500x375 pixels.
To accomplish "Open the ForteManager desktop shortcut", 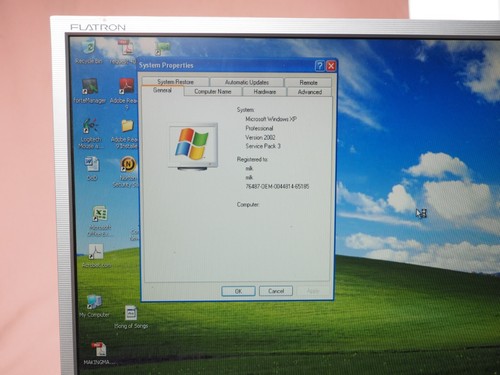I will click(90, 91).
